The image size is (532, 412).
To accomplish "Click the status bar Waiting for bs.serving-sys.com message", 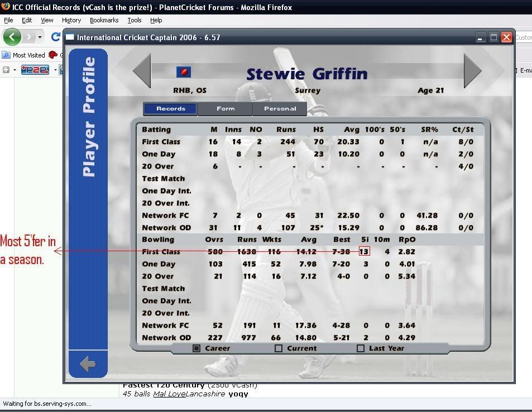I will 47,404.
